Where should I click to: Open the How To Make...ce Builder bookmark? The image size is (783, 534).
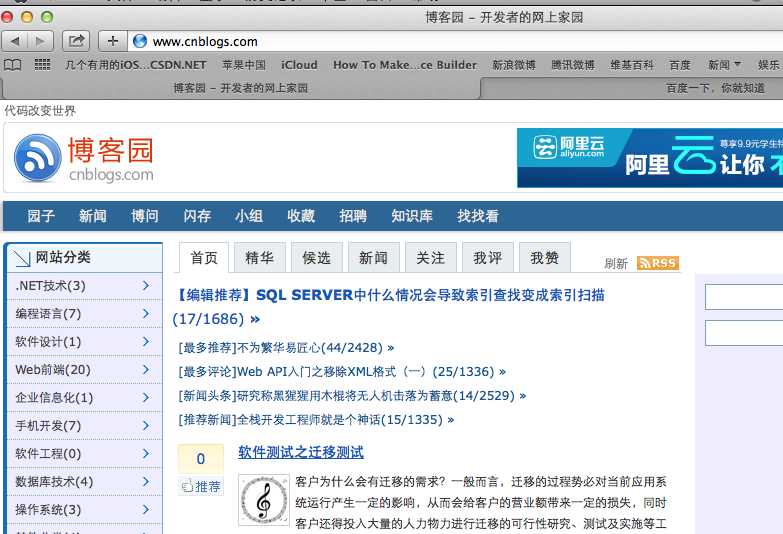click(405, 65)
